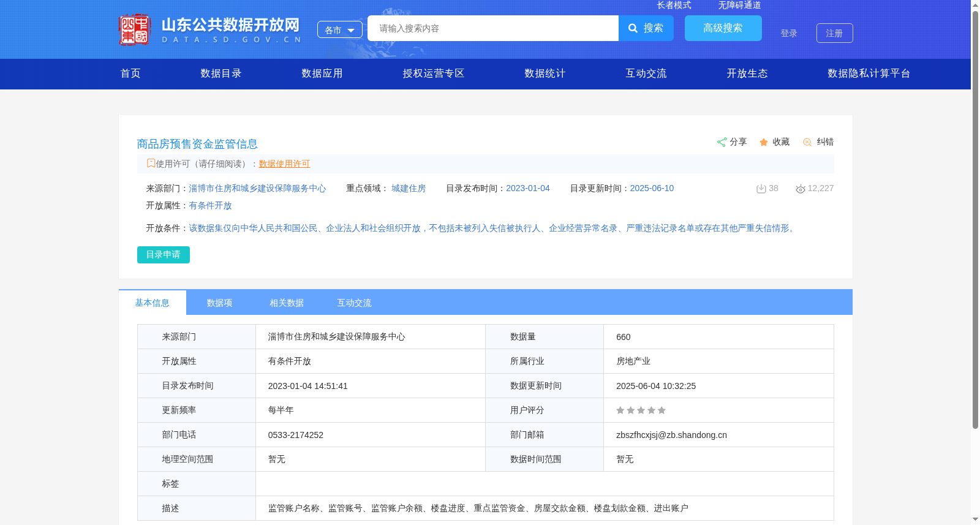Go to 首页 in navigation bar
Viewport: 980px width, 525px height.
(x=130, y=74)
